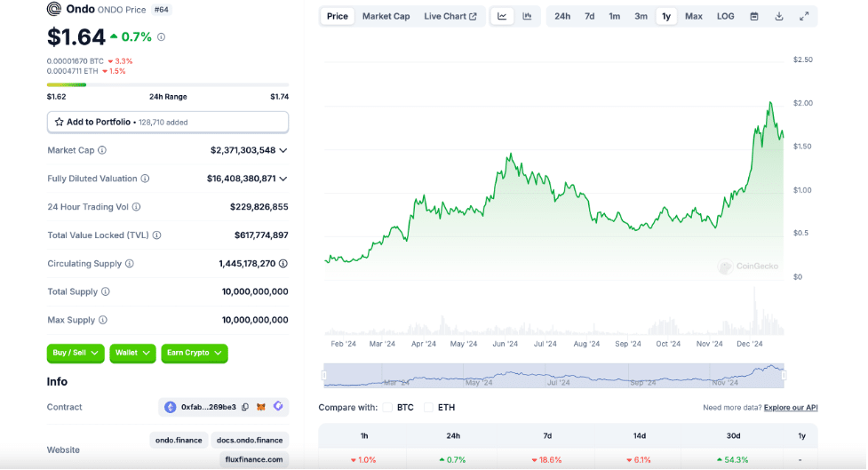Add token to MetaMask fox icon
868x470 pixels.
click(x=260, y=407)
